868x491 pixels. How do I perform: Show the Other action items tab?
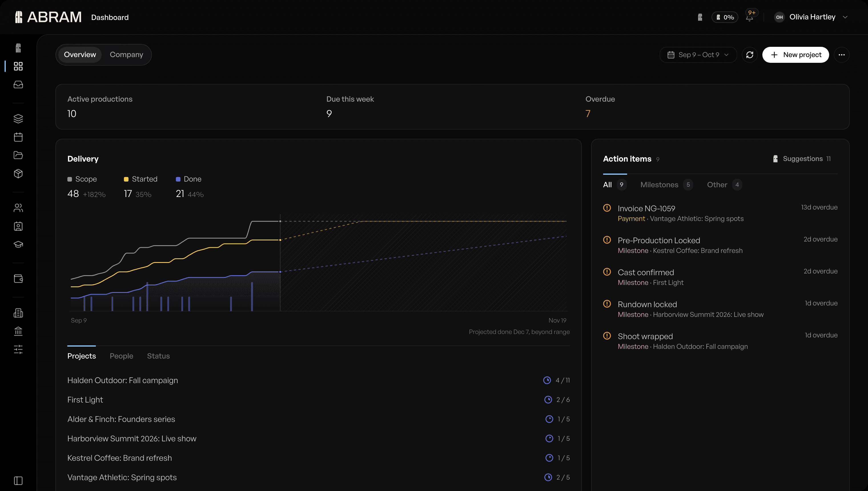point(724,184)
